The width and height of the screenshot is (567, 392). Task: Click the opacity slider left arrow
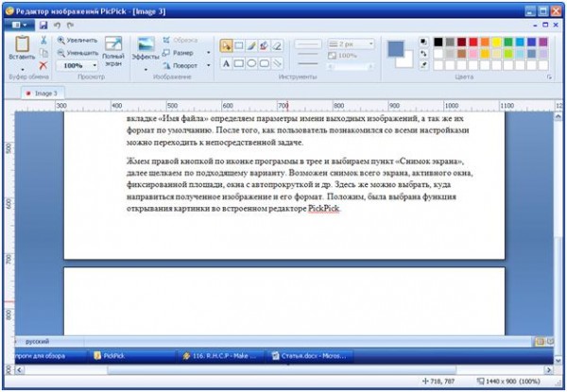(x=330, y=66)
